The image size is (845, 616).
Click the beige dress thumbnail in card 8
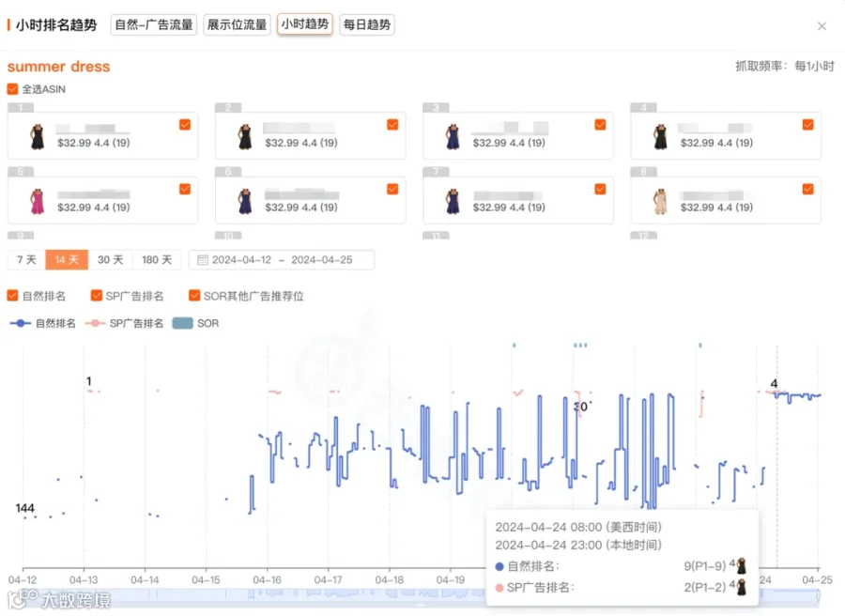[660, 201]
